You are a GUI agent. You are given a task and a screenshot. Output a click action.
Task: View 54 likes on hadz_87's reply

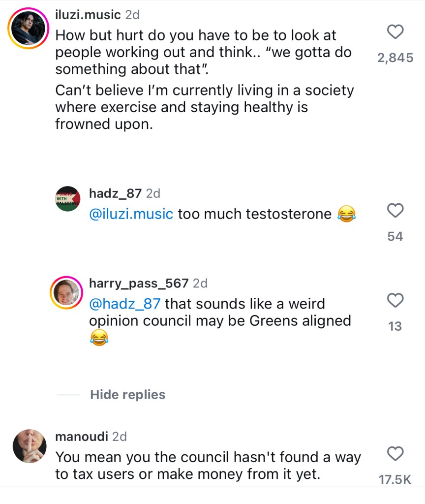395,237
